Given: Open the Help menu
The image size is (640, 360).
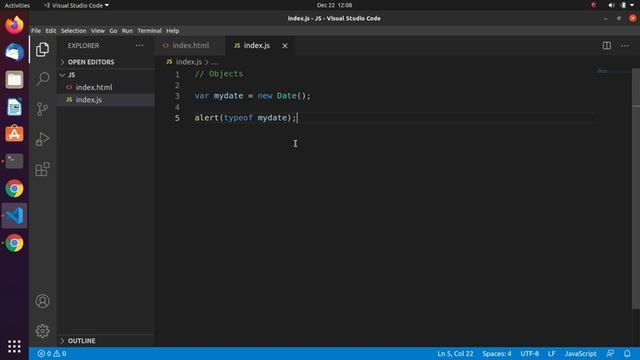Looking at the screenshot, I should (173, 31).
